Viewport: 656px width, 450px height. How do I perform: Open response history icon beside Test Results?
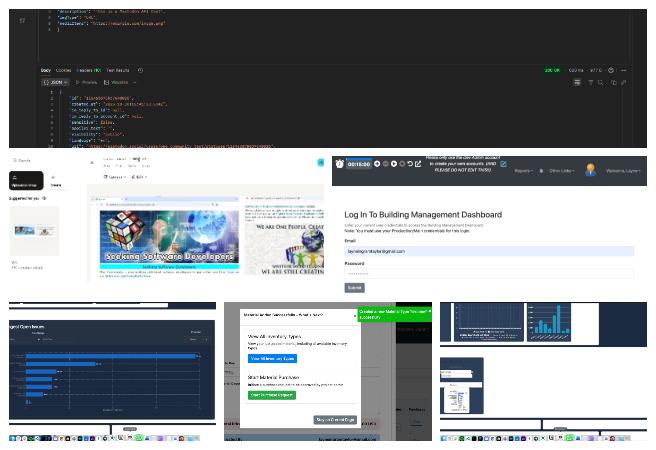141,70
